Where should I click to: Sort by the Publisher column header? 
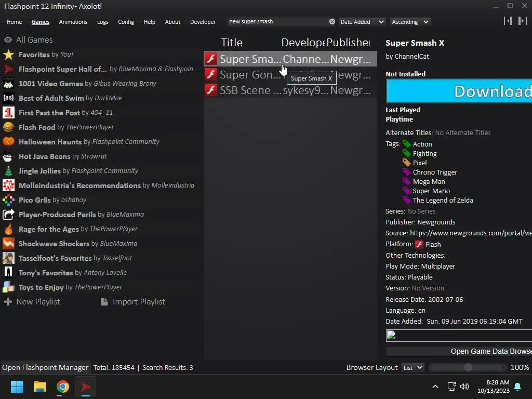(348, 43)
